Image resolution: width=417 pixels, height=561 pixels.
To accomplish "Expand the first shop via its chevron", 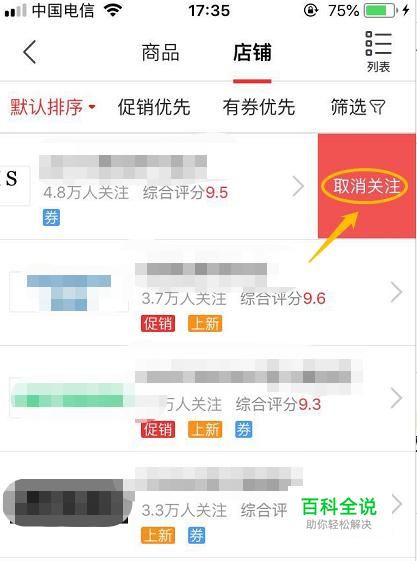I will (x=298, y=186).
